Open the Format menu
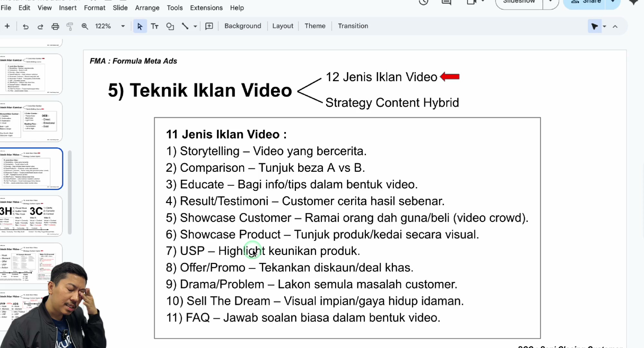Image resolution: width=644 pixels, height=348 pixels. pyautogui.click(x=94, y=8)
